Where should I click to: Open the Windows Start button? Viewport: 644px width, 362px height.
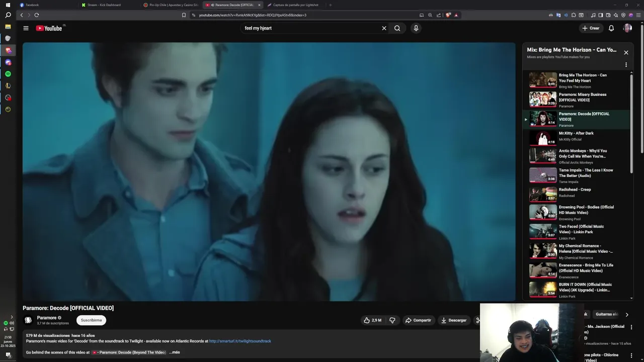[x=8, y=5]
